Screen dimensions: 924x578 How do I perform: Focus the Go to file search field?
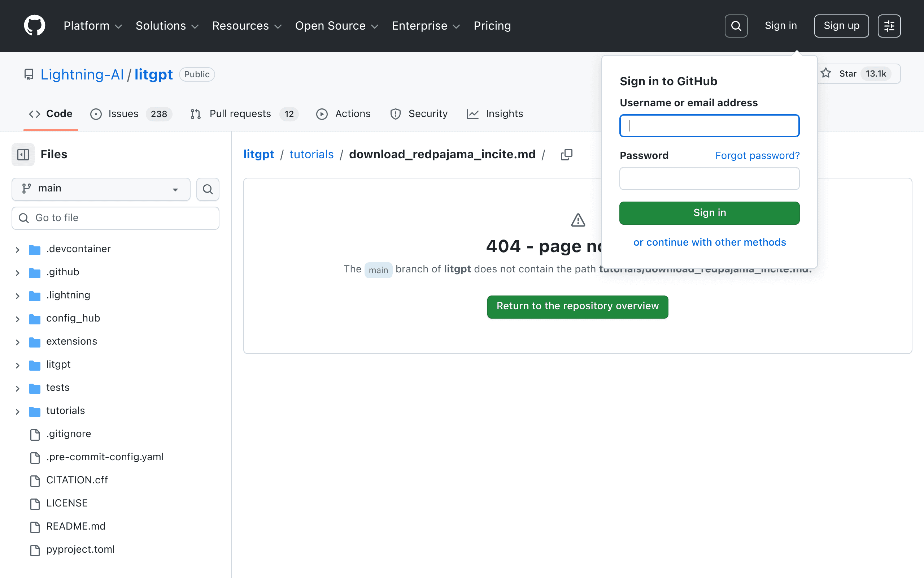tap(115, 218)
